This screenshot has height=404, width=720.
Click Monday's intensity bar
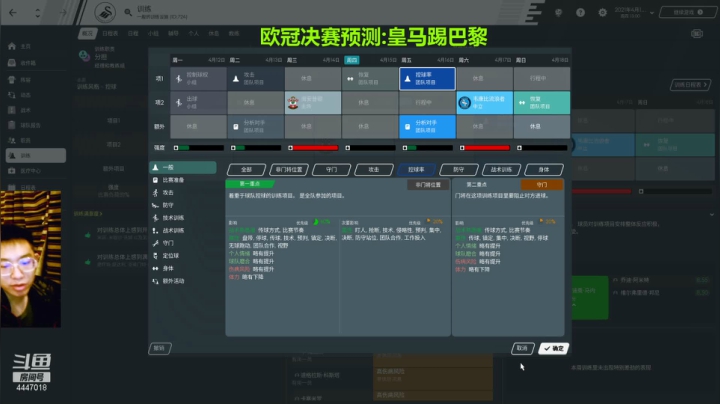198,148
